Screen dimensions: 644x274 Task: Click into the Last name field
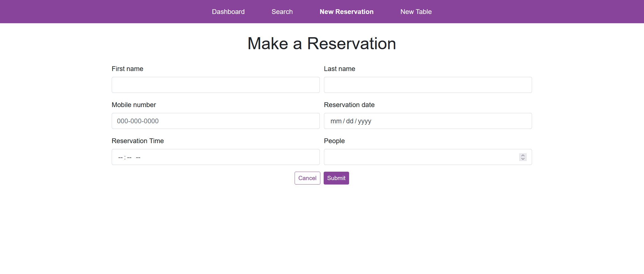click(x=428, y=85)
